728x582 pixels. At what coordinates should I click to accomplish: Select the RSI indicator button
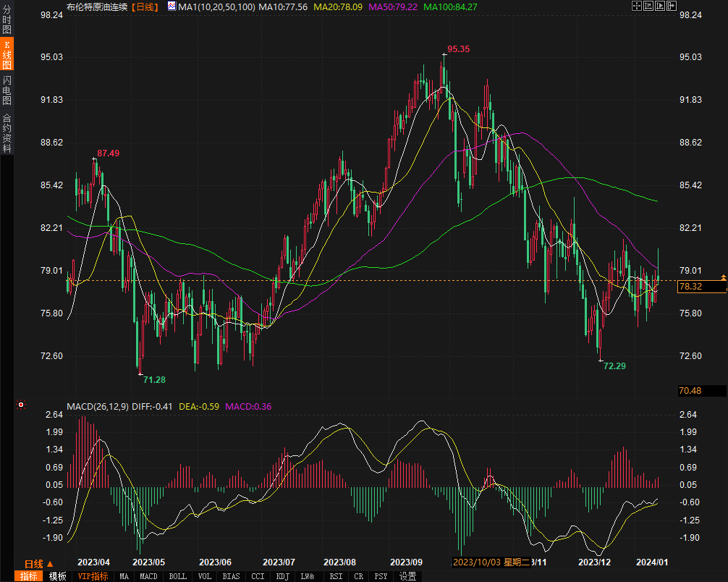336,576
